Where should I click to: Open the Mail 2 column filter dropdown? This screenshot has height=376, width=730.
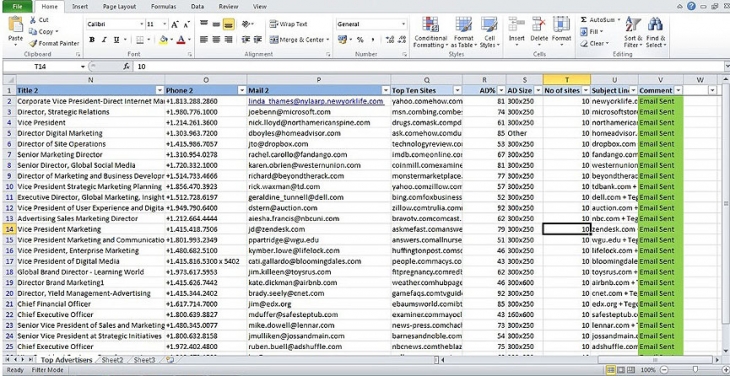click(x=385, y=90)
